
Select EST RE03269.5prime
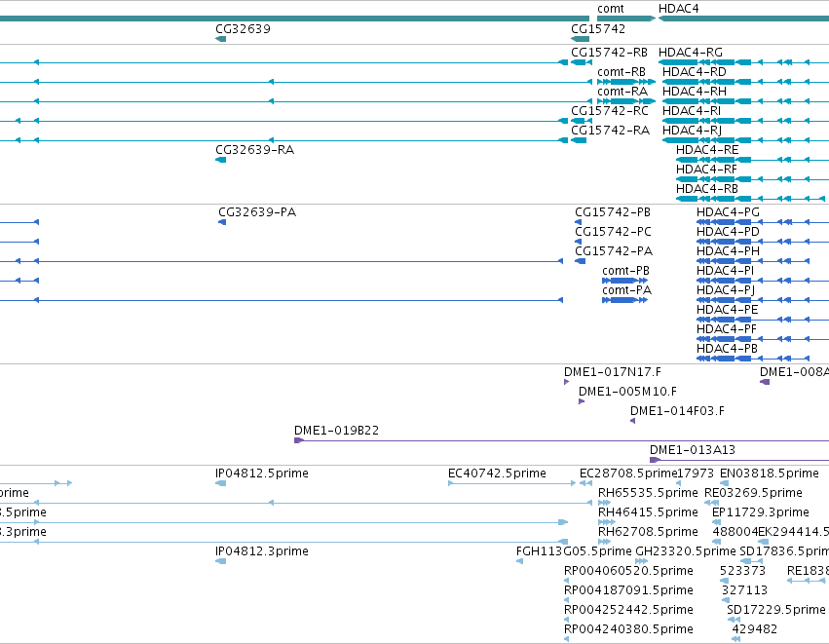point(753,494)
